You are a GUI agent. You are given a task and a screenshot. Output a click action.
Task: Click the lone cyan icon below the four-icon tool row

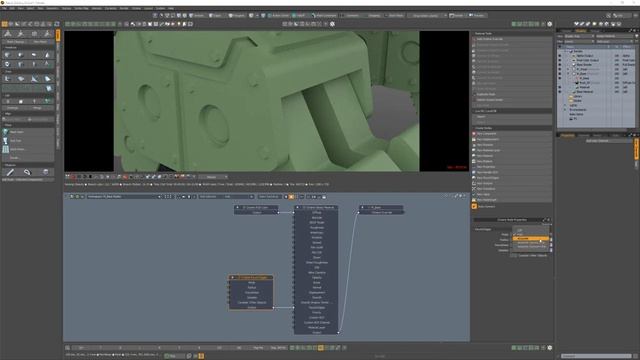49,88
